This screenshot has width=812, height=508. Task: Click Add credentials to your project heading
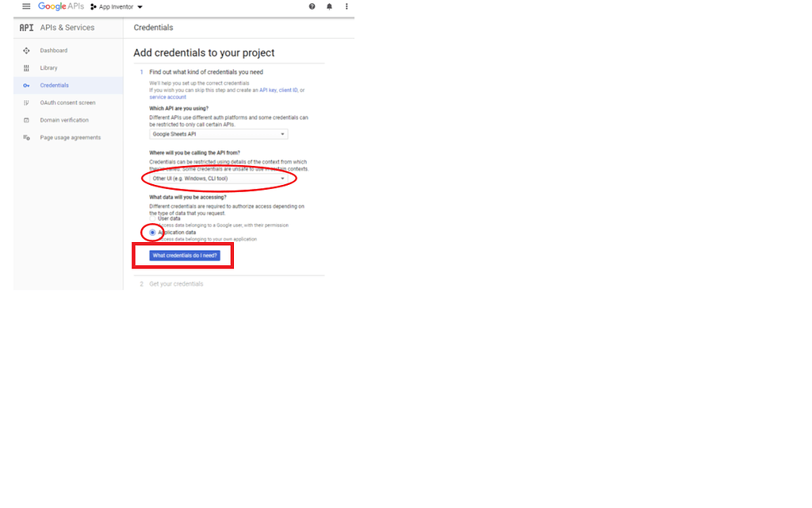(204, 53)
